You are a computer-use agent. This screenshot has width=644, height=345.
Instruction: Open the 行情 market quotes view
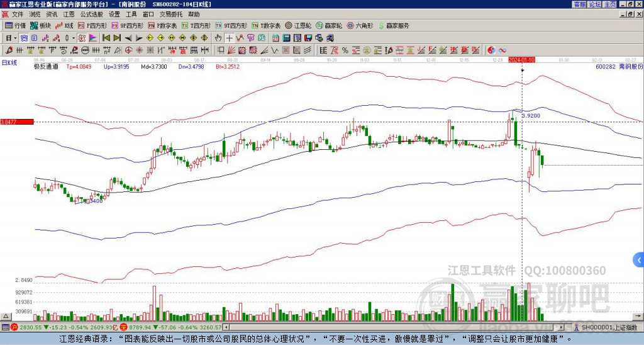click(x=15, y=25)
